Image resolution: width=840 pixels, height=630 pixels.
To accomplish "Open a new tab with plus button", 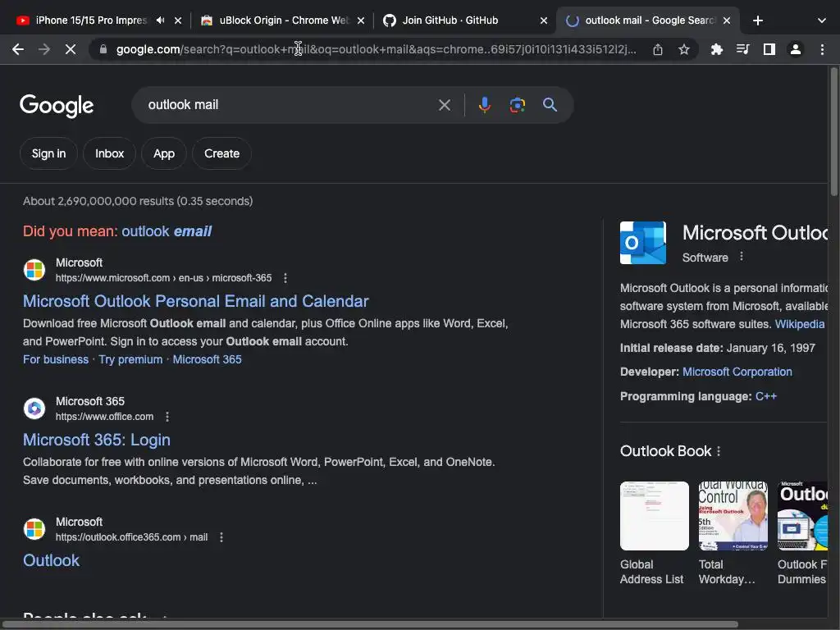I will point(757,21).
